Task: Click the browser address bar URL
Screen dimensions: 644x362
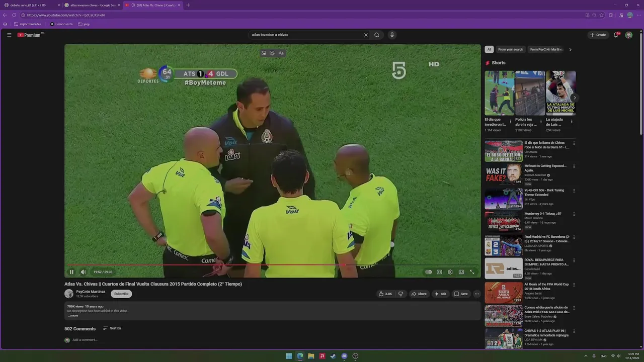Action: point(66,15)
